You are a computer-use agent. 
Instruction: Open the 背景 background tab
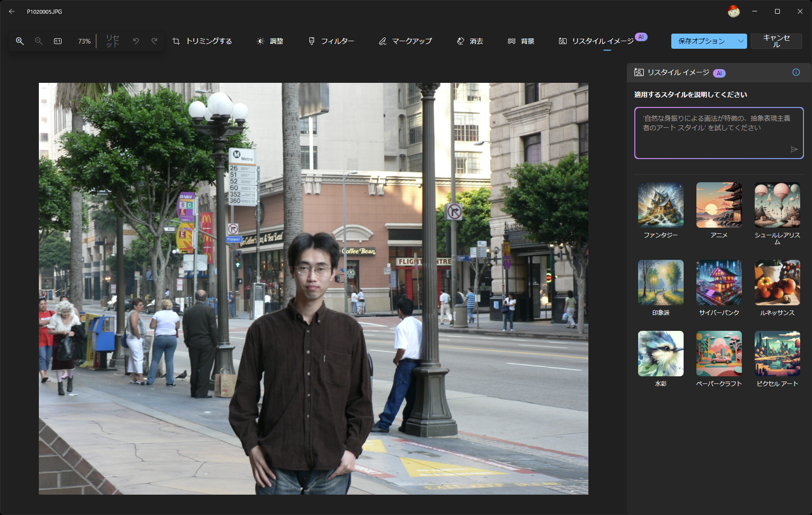pyautogui.click(x=521, y=41)
